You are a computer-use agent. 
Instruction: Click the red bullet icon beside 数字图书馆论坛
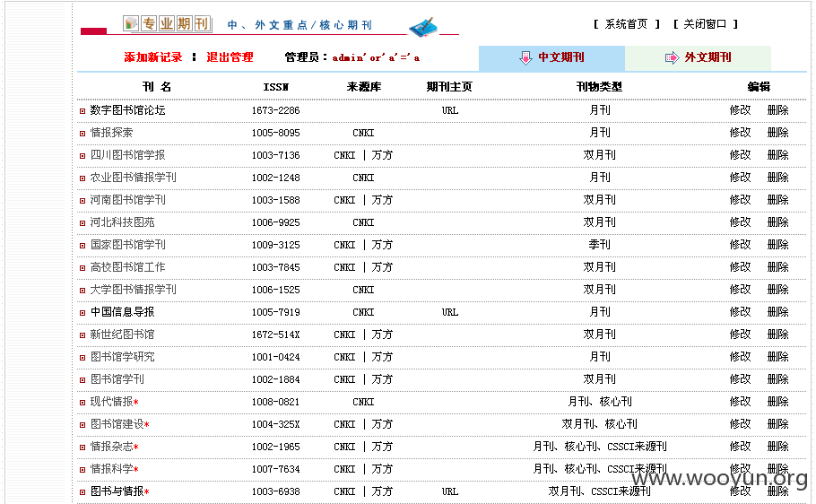[82, 111]
